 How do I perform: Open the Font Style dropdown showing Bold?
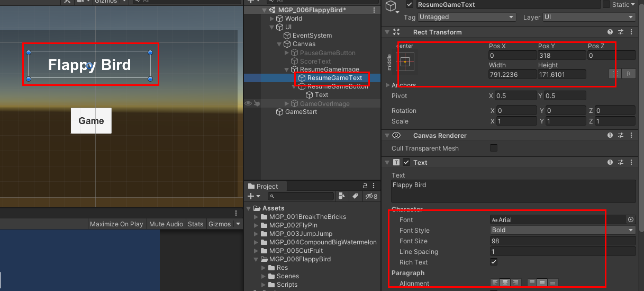click(563, 230)
